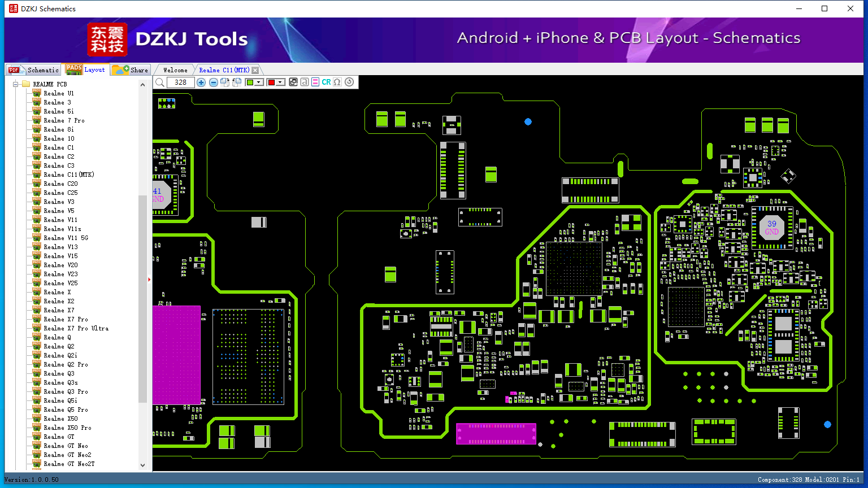Click the red panel collapse arrow
The width and height of the screenshot is (868, 488).
[149, 279]
